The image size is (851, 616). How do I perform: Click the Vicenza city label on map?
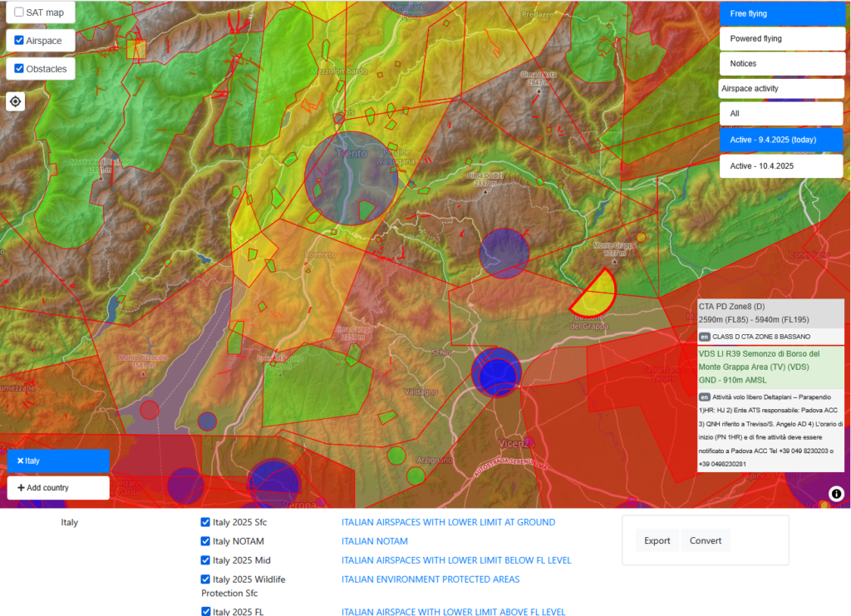pyautogui.click(x=515, y=443)
